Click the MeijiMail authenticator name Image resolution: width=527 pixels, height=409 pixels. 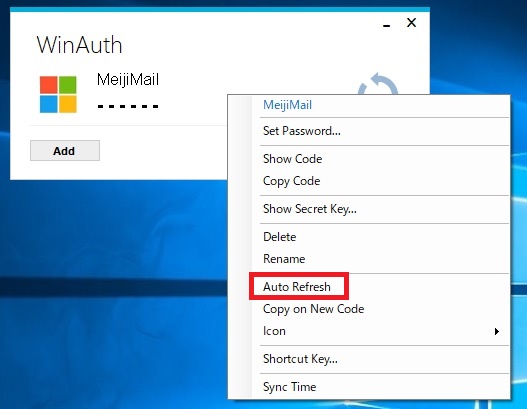coord(128,80)
